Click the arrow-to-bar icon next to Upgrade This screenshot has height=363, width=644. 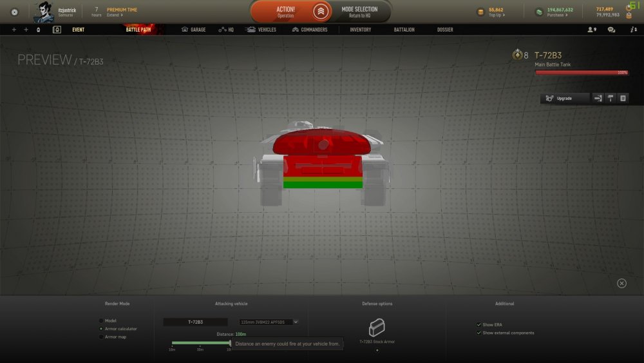598,98
